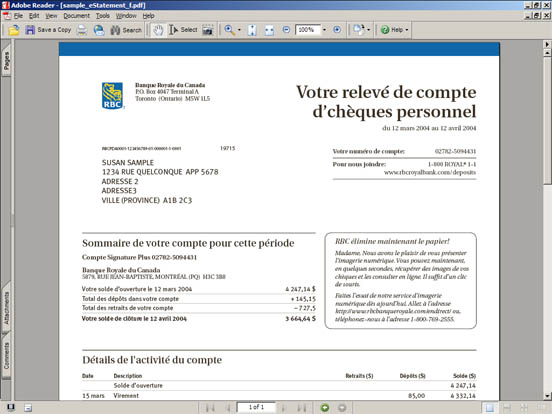Click deposit value '85,00'
Image resolution: width=552 pixels, height=414 pixels.
(x=416, y=396)
